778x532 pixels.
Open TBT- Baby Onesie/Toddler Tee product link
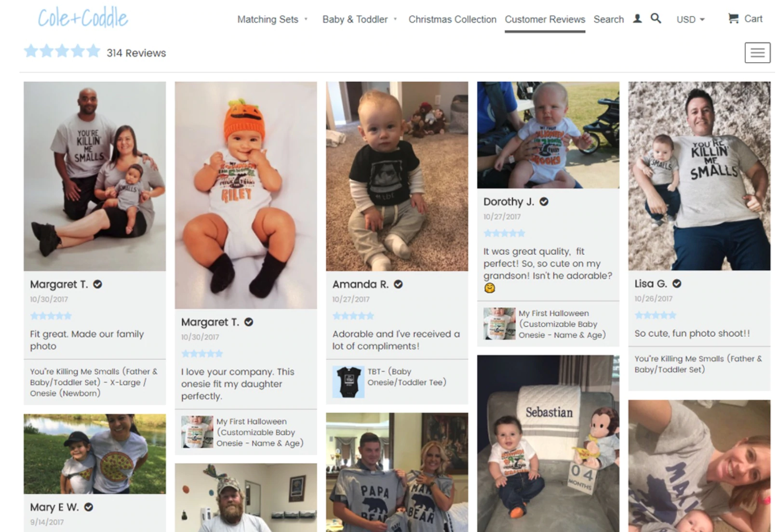click(407, 377)
